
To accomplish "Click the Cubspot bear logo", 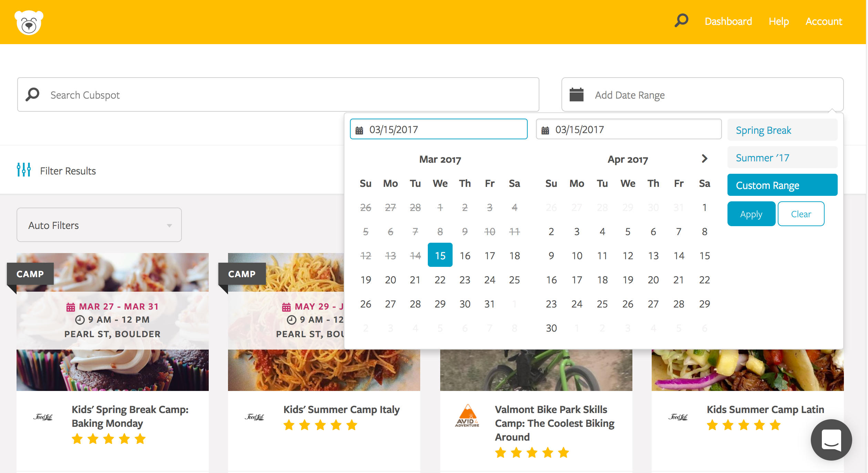I will tap(29, 22).
